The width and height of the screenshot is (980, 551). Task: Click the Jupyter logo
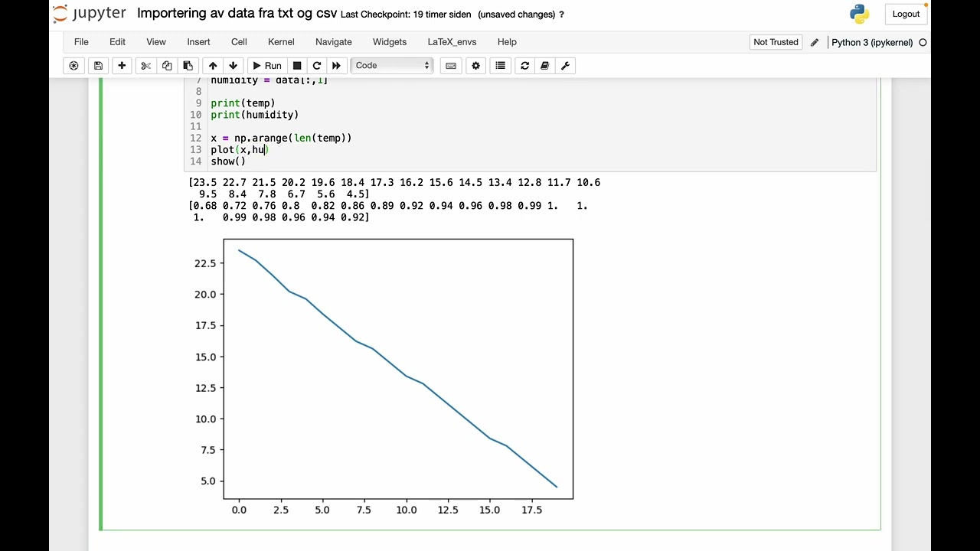click(89, 14)
